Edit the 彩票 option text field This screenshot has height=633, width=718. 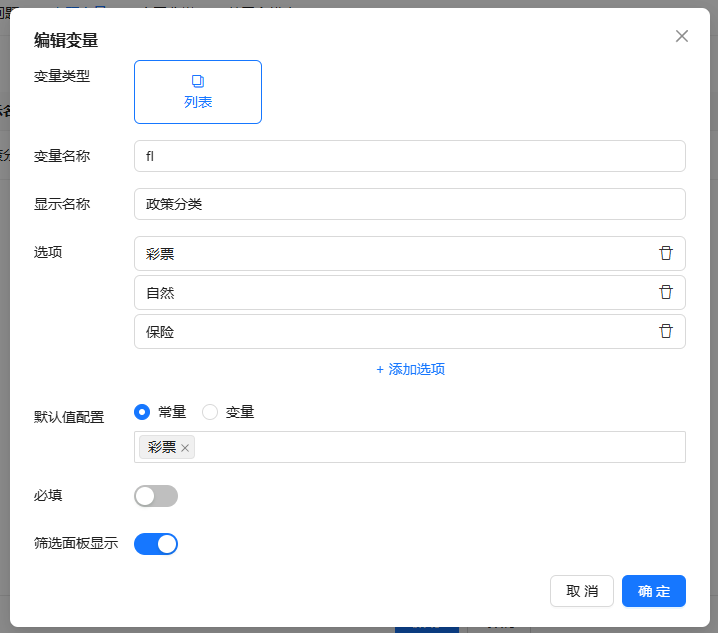pyautogui.click(x=390, y=254)
